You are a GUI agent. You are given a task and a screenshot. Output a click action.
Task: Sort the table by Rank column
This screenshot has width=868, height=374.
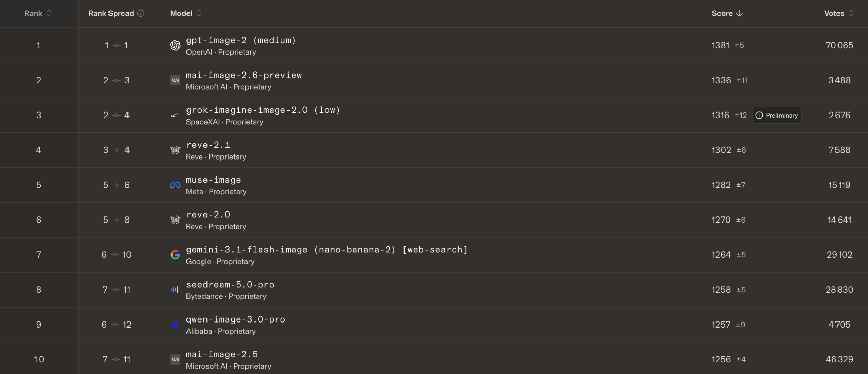38,13
